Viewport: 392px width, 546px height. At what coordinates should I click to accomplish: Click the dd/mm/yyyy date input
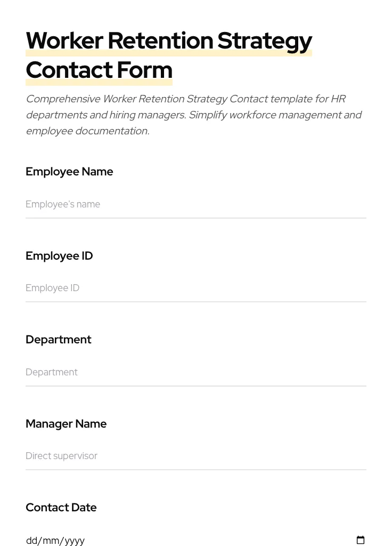(x=107, y=540)
